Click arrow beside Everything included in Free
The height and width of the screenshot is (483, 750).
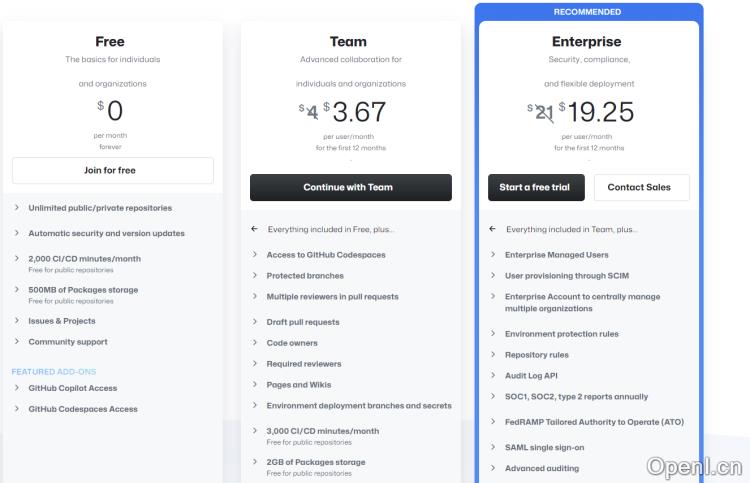(255, 229)
